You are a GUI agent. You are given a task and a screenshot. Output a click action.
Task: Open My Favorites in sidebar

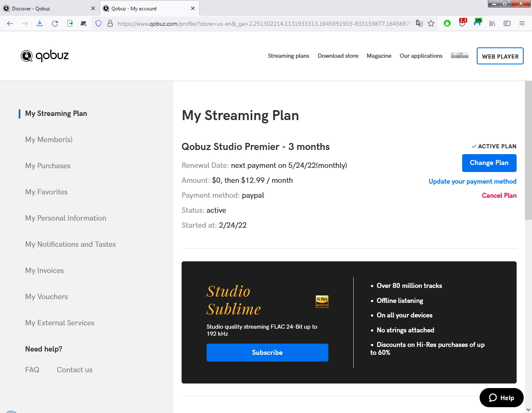tap(46, 192)
